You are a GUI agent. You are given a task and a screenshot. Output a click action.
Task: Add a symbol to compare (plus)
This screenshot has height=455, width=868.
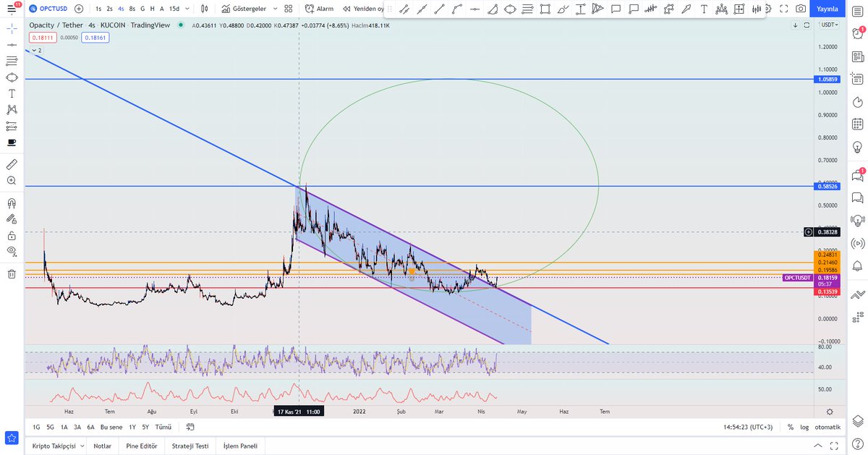click(x=78, y=9)
